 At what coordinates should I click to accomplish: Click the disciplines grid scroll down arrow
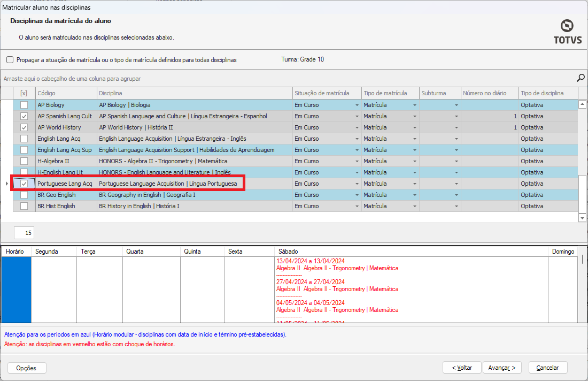point(582,218)
